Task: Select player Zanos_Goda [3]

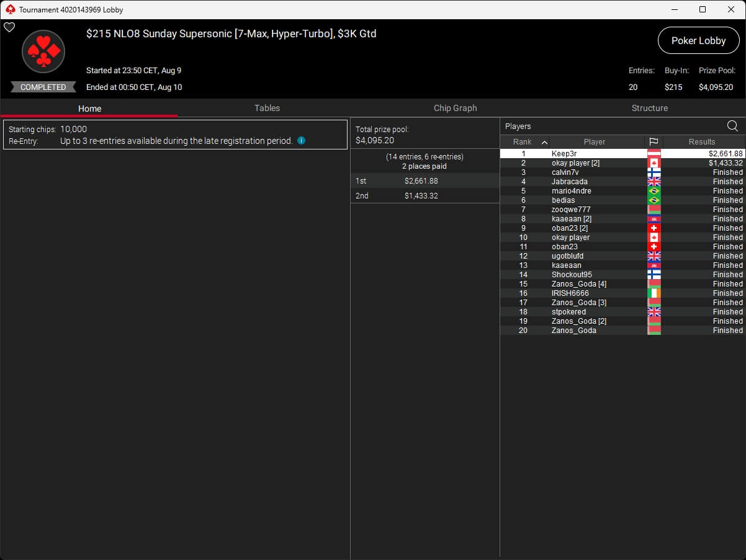Action: coord(622,303)
